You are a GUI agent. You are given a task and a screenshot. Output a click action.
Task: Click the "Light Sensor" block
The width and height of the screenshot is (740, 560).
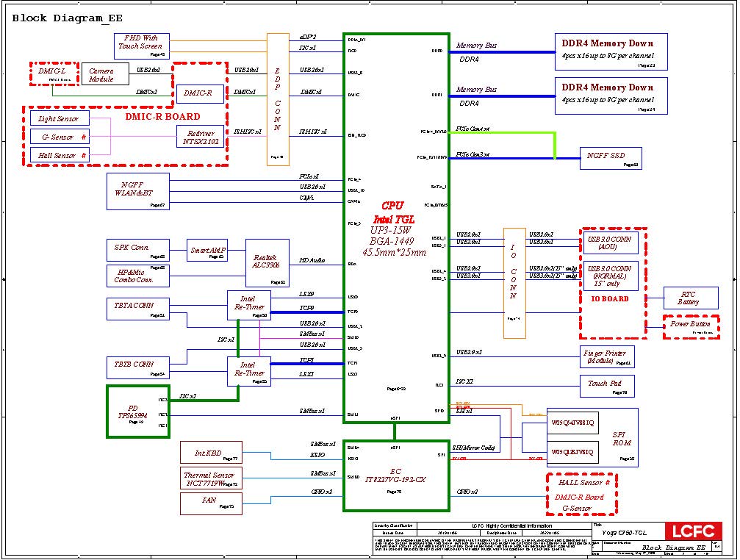[x=60, y=118]
